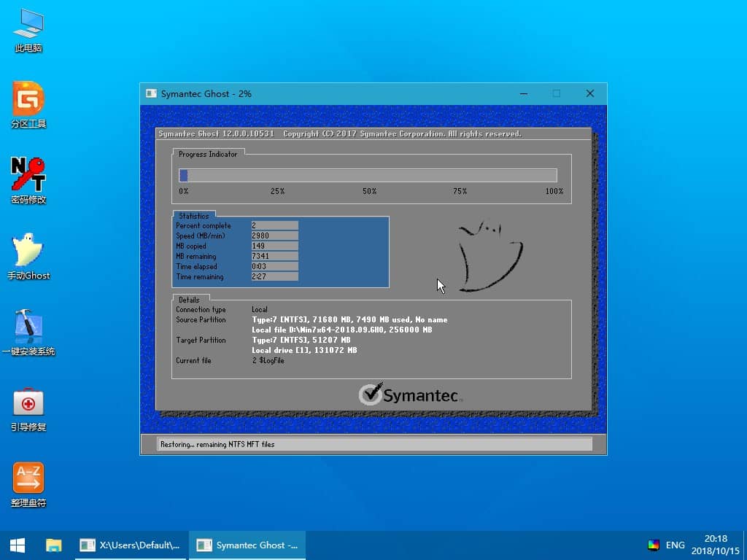747x560 pixels.
Task: Click the Symantec checkmark logo in the window
Action: 370,394
